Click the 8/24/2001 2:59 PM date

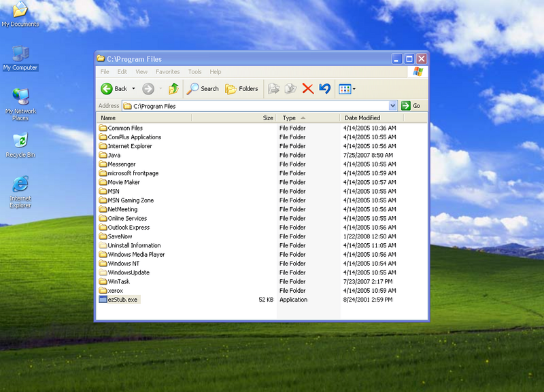[x=368, y=300]
